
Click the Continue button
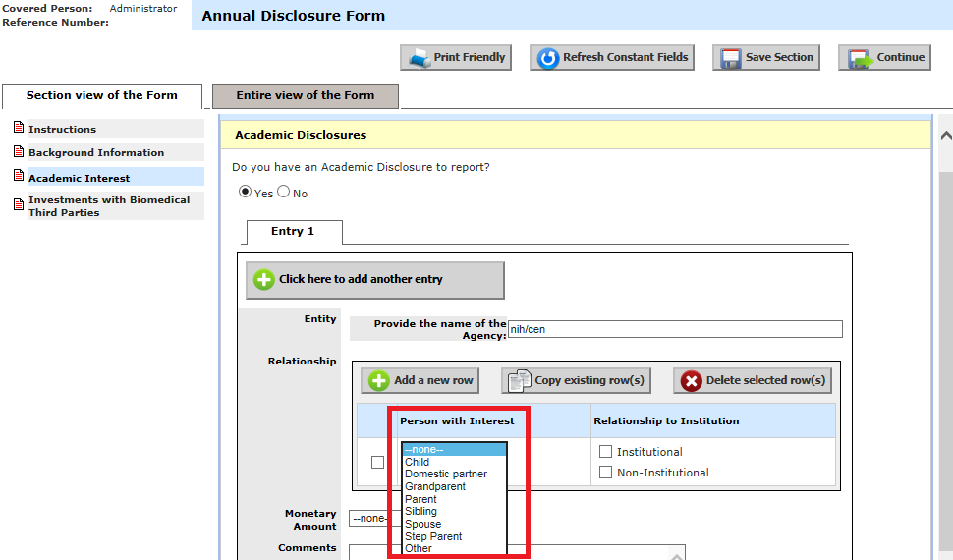click(x=885, y=57)
